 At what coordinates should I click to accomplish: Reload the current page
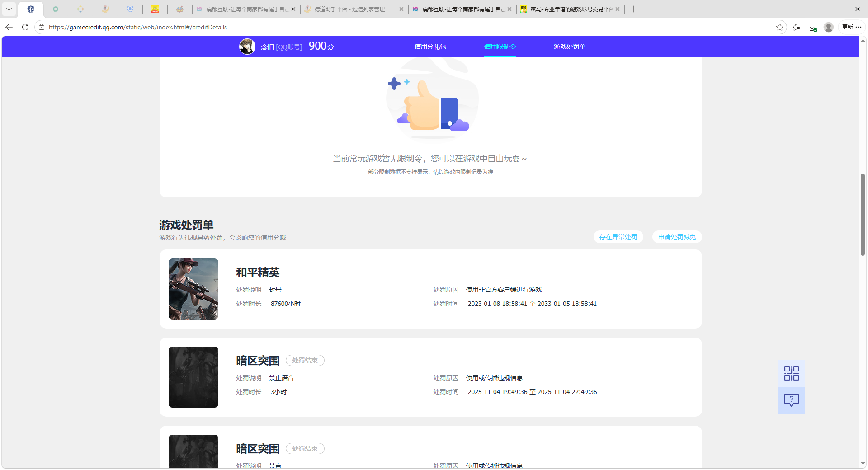click(25, 27)
